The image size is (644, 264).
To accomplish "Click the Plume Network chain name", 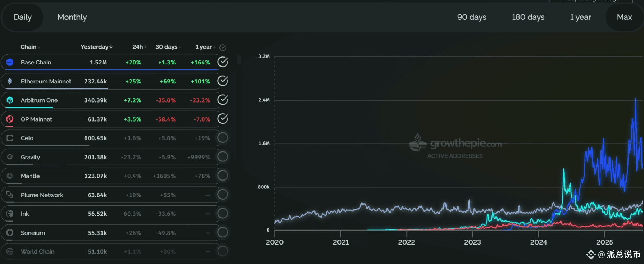I will (x=42, y=195).
